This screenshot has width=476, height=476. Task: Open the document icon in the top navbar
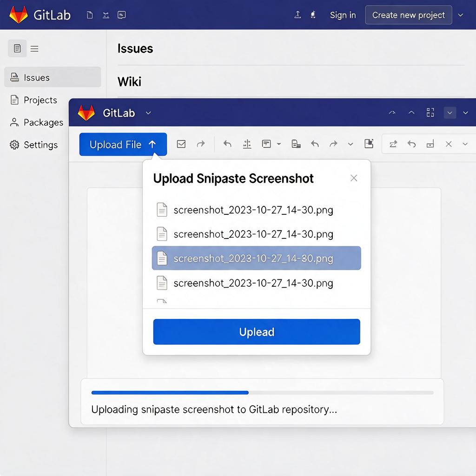tap(90, 15)
